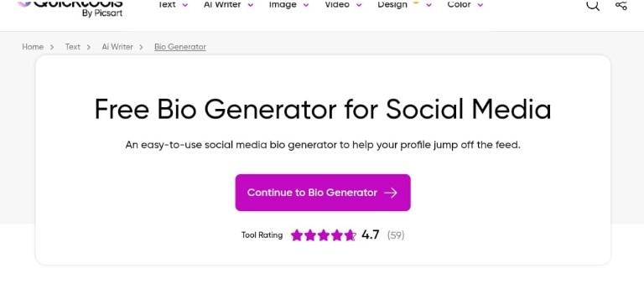Expand the AI Writer dropdown chevron
644x304 pixels.
250,5
